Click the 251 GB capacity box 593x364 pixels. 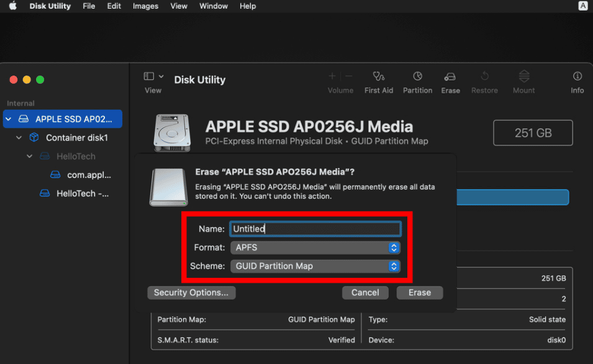(x=533, y=133)
